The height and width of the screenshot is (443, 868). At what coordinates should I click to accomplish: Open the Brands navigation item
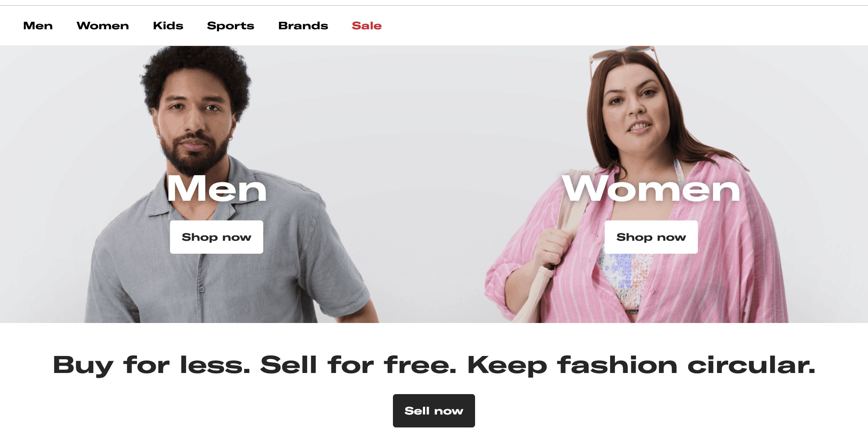click(303, 26)
